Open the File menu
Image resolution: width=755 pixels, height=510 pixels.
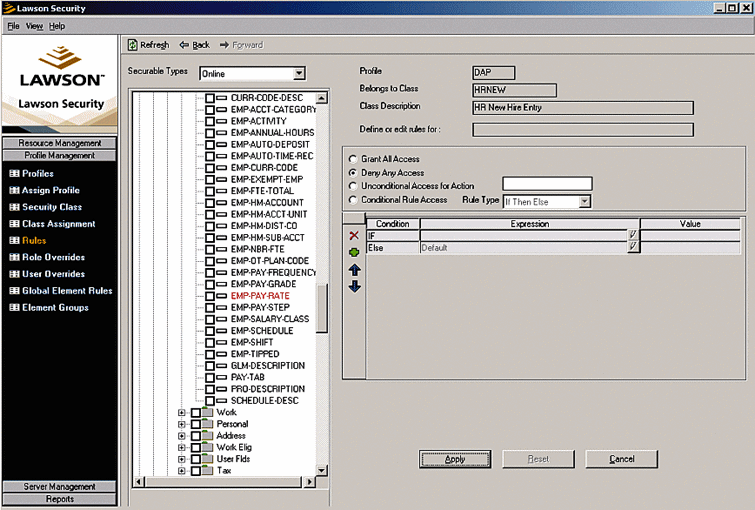tap(13, 26)
